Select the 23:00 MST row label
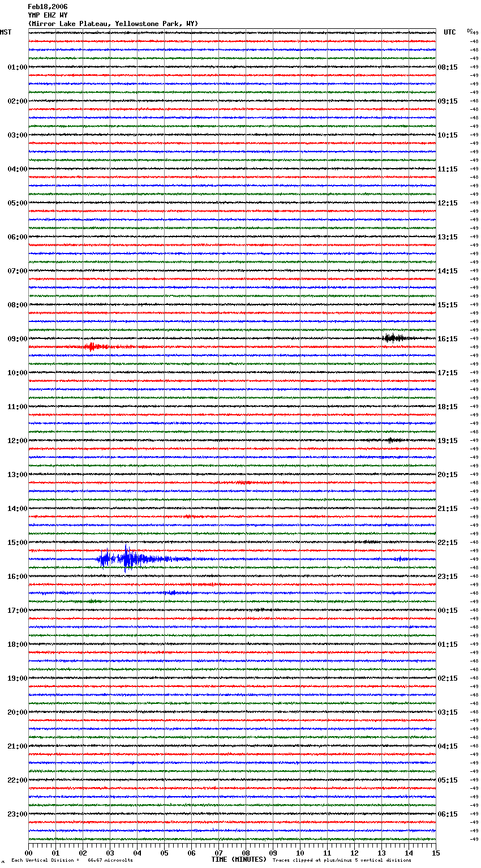Viewport: 481px width, 868px height. [17, 814]
